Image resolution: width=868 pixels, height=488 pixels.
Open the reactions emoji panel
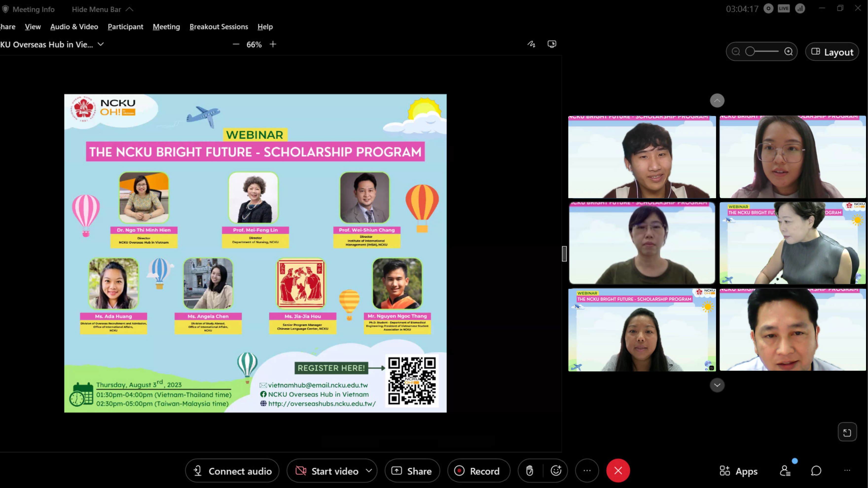pyautogui.click(x=556, y=471)
